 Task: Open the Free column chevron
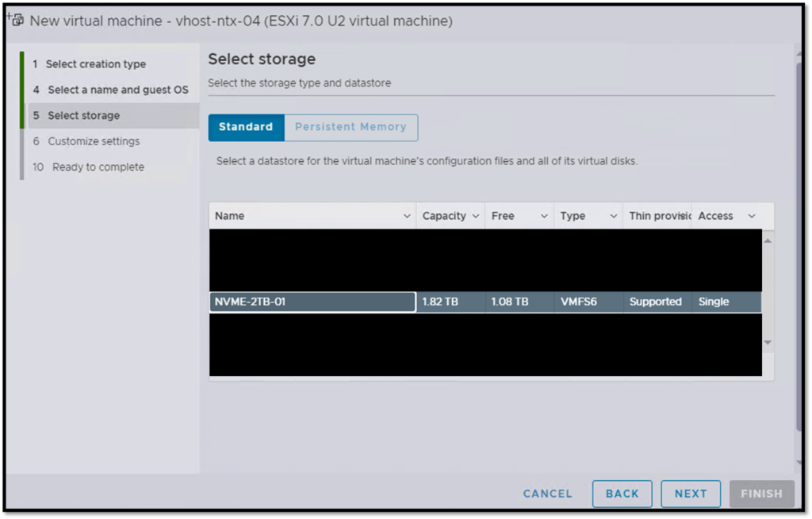coord(544,216)
